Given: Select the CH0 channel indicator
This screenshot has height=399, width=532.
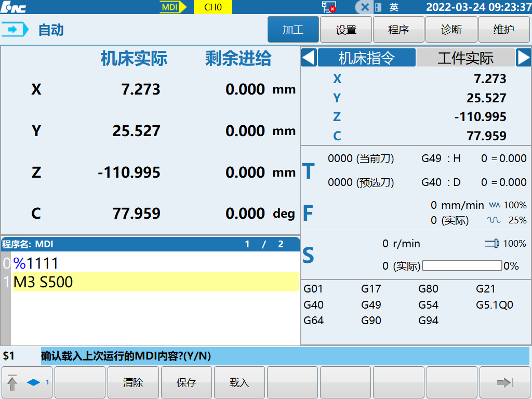Looking at the screenshot, I should (212, 7).
